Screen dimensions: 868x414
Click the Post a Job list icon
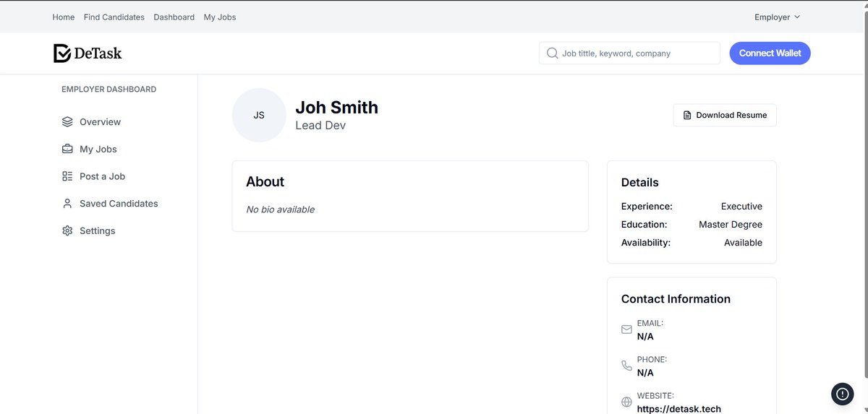[67, 176]
